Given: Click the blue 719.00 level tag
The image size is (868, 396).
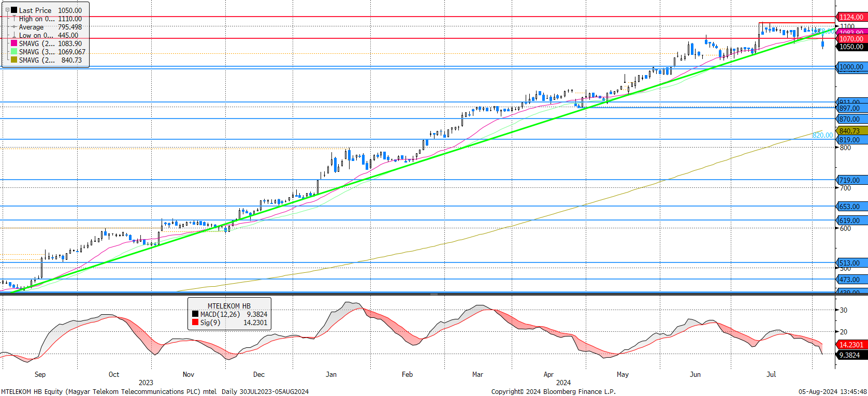Looking at the screenshot, I should [852, 180].
